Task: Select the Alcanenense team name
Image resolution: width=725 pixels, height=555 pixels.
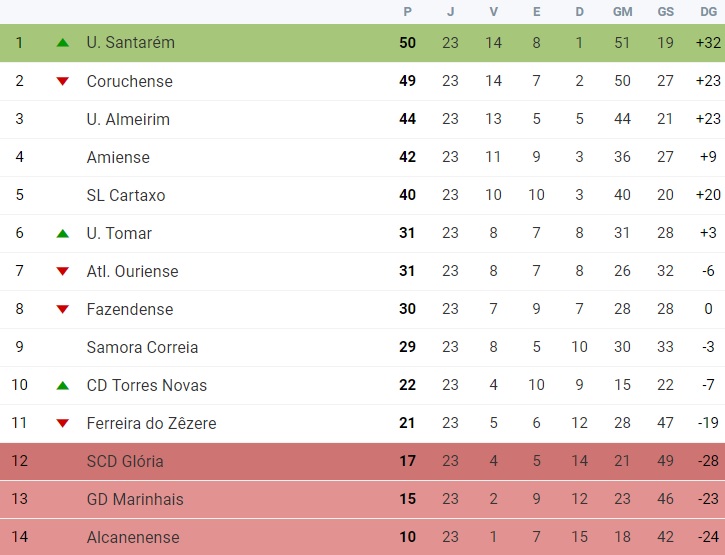Action: (133, 537)
